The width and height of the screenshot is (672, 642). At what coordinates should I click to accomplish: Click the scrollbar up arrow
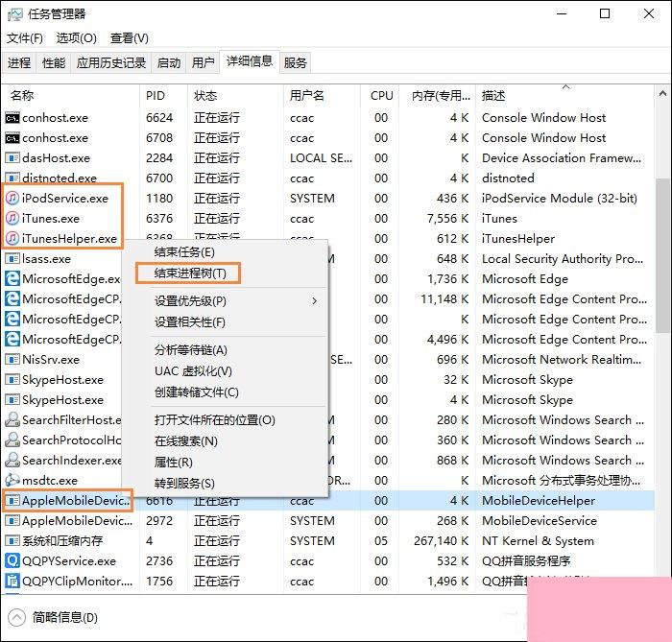(x=662, y=93)
